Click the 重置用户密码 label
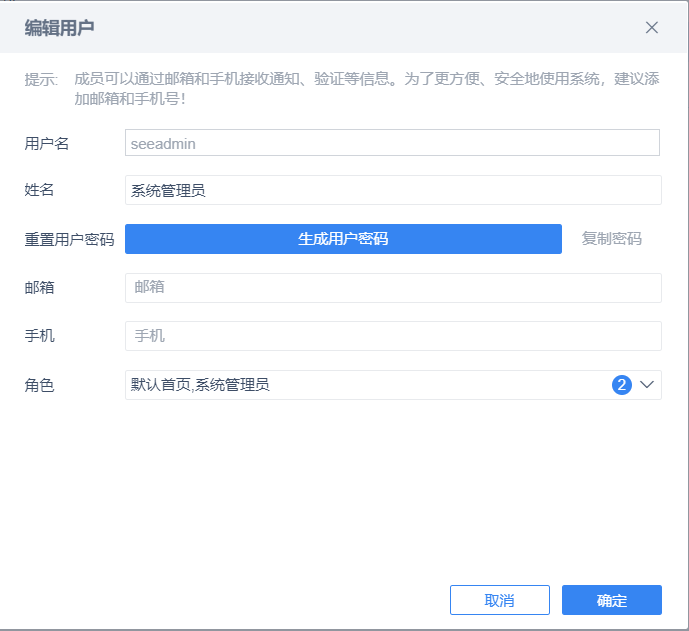Screen dimensions: 689x631 click(69, 239)
